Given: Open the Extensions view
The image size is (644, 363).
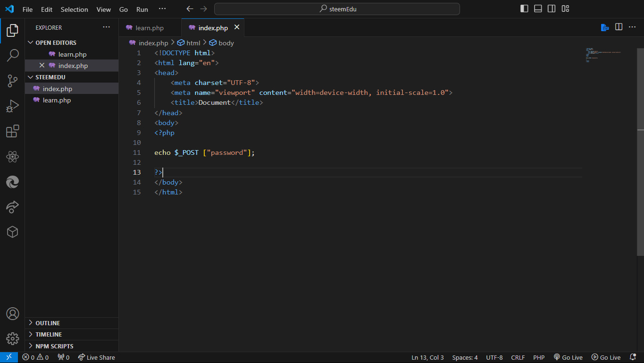Looking at the screenshot, I should pyautogui.click(x=12, y=131).
